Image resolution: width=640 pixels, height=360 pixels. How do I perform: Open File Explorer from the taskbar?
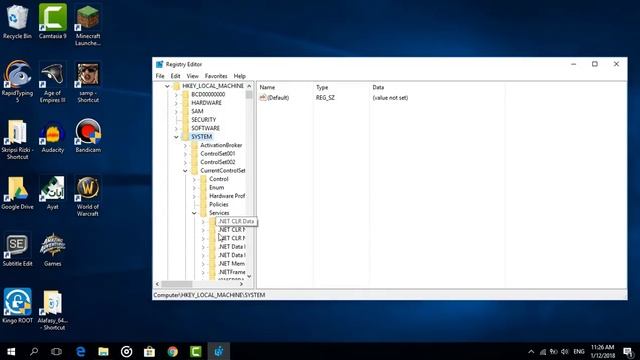click(x=103, y=351)
